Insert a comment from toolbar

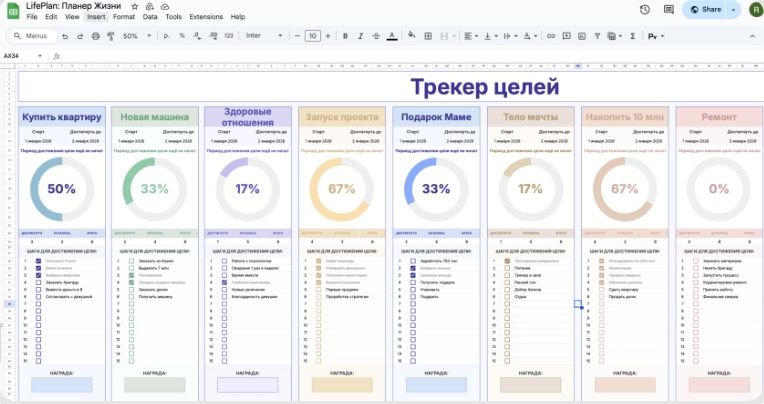click(x=566, y=36)
